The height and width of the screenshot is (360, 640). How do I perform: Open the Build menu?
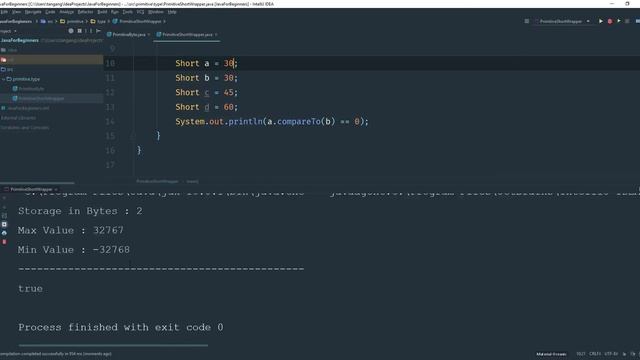click(x=102, y=12)
